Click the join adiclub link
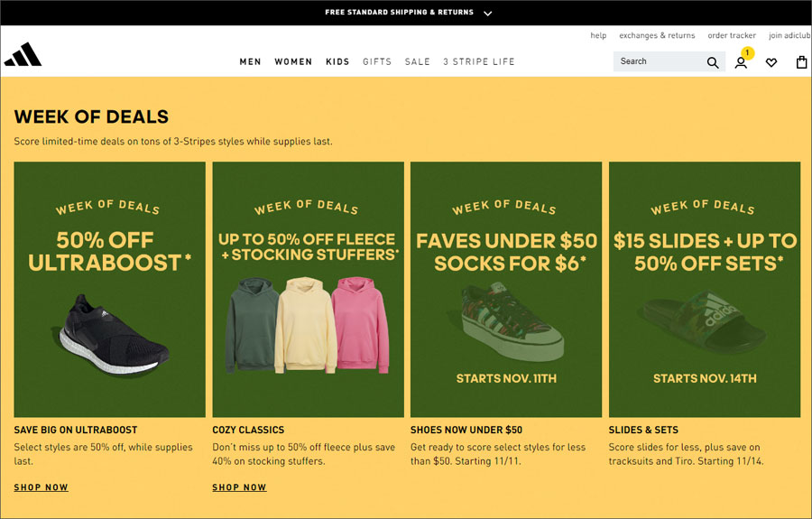812x519 pixels. click(789, 35)
